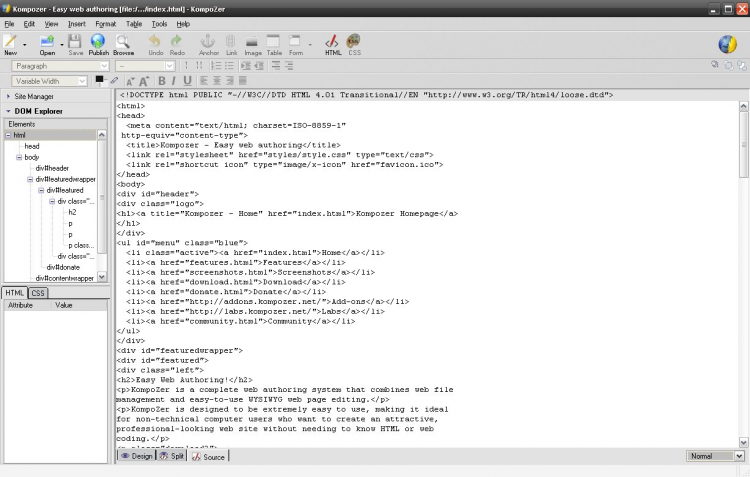The height and width of the screenshot is (477, 750).
Task: Open the Insert menu
Action: (x=77, y=23)
